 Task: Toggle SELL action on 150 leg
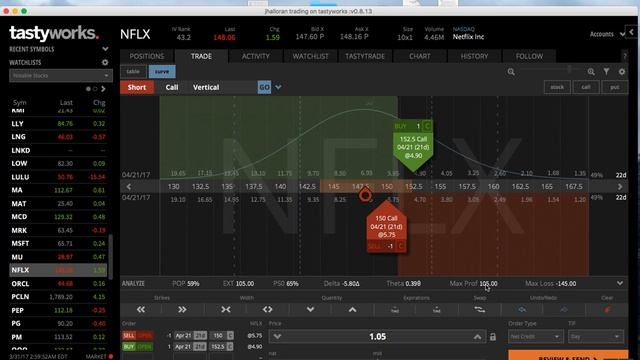tap(138, 336)
